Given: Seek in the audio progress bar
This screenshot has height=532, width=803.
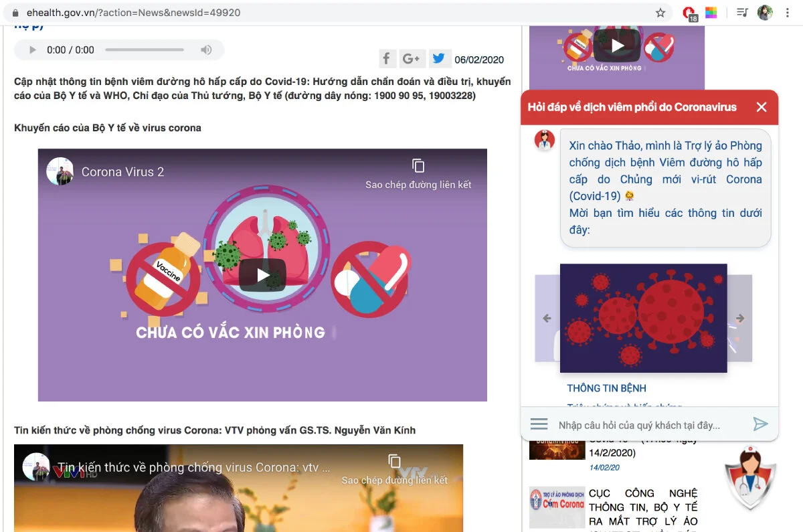Looking at the screenshot, I should pyautogui.click(x=145, y=50).
